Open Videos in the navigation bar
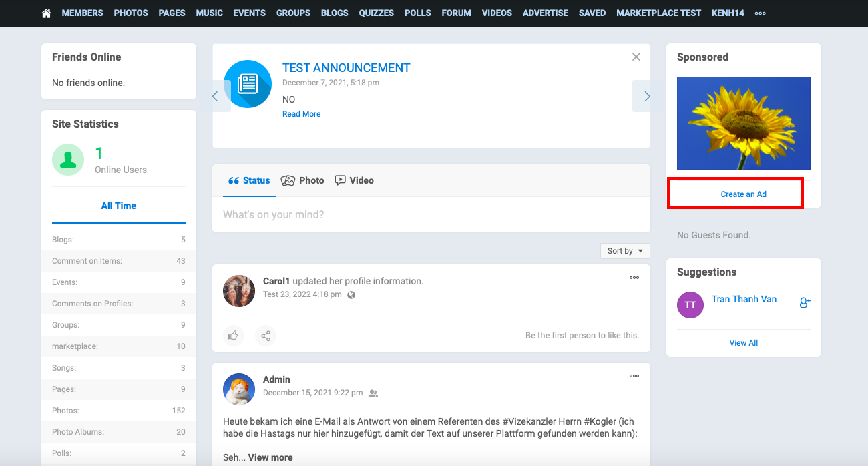This screenshot has height=466, width=868. pos(497,13)
